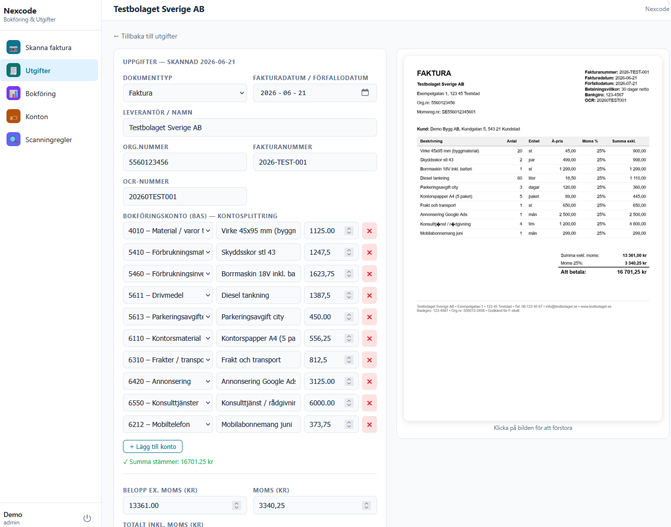Screen dimensions: 671x527
Task: Open the calendar icon in Fakturadatum
Action: pyautogui.click(x=365, y=92)
